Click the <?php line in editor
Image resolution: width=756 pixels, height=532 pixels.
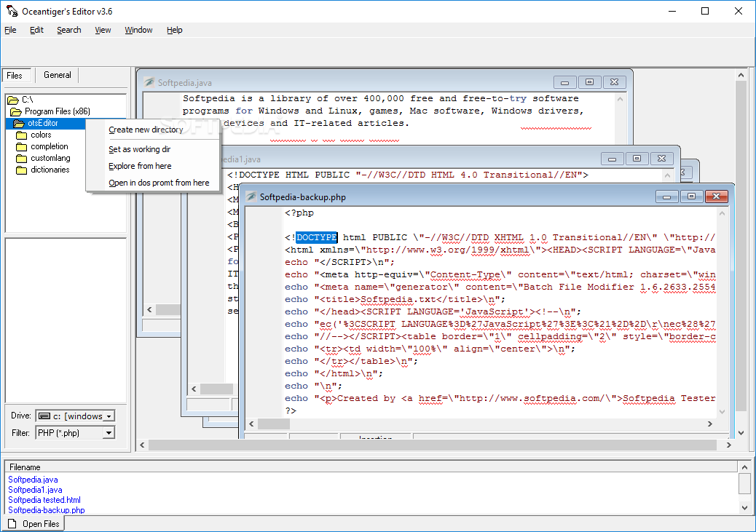click(299, 213)
